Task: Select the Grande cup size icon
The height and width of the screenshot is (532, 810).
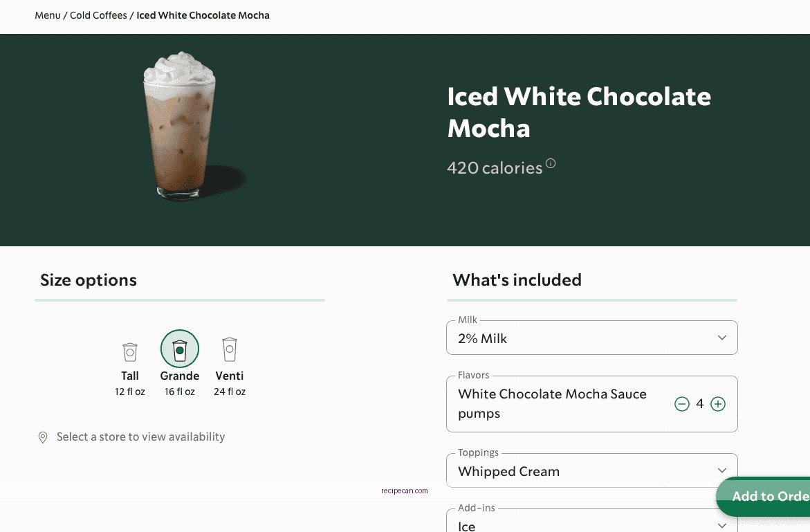Action: pyautogui.click(x=179, y=349)
